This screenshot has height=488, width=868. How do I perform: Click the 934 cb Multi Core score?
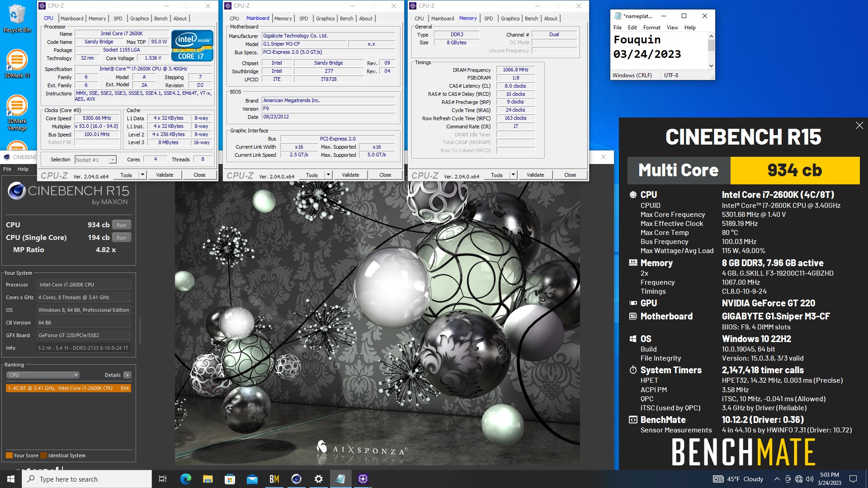pyautogui.click(x=795, y=170)
